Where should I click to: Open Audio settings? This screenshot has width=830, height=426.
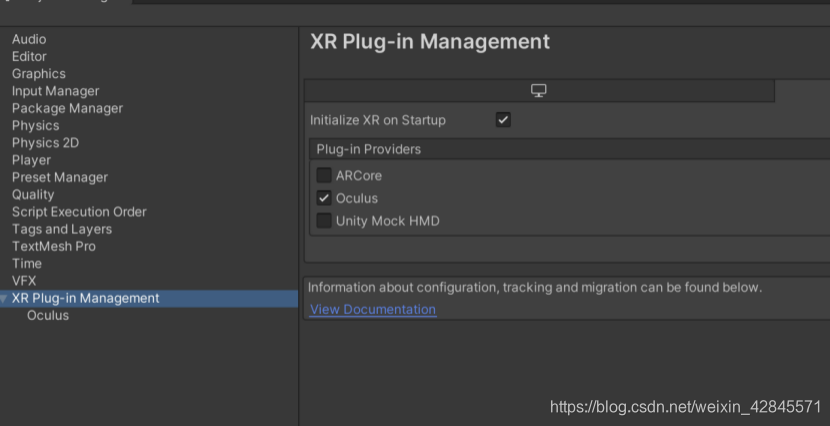[29, 39]
